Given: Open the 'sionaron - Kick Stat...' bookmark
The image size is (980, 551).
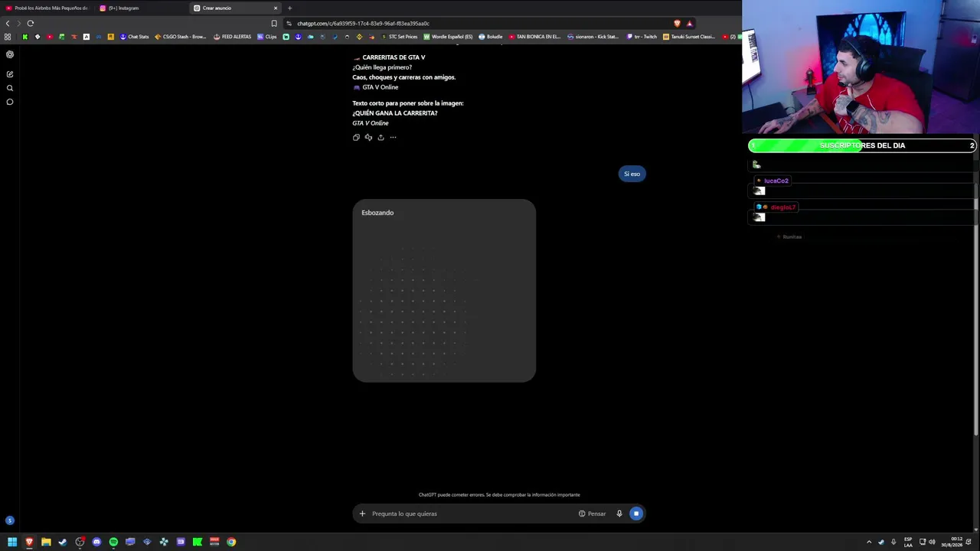Looking at the screenshot, I should click(x=593, y=37).
